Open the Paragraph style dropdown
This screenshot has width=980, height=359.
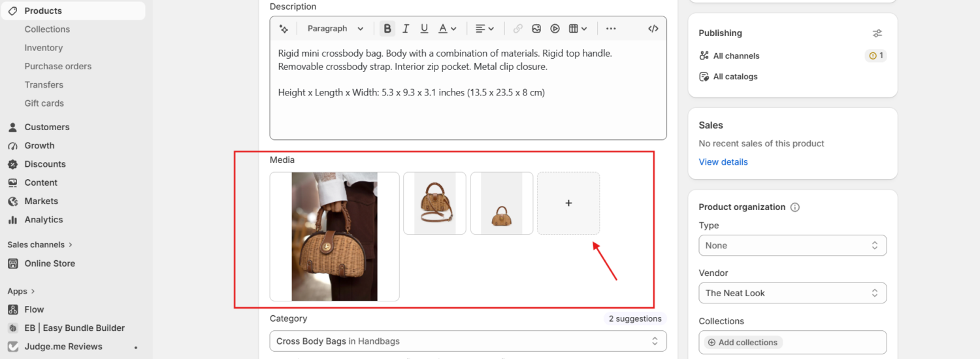[x=335, y=29]
